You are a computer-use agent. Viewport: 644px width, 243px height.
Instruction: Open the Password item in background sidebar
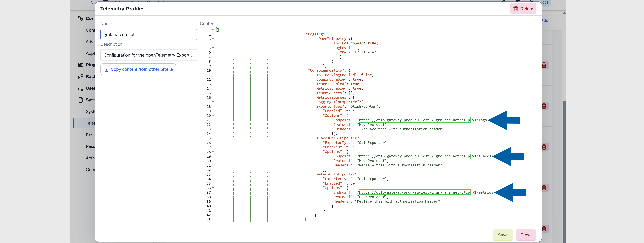click(x=90, y=146)
